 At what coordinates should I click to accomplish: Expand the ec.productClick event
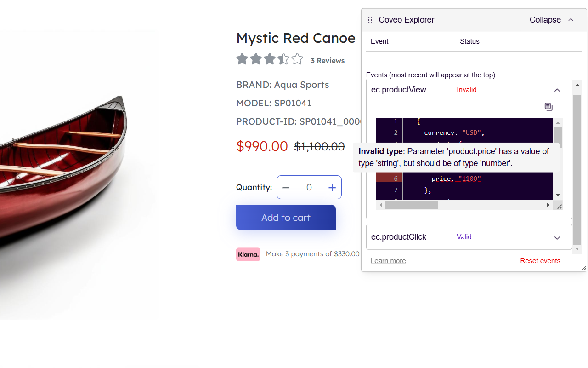click(x=557, y=237)
